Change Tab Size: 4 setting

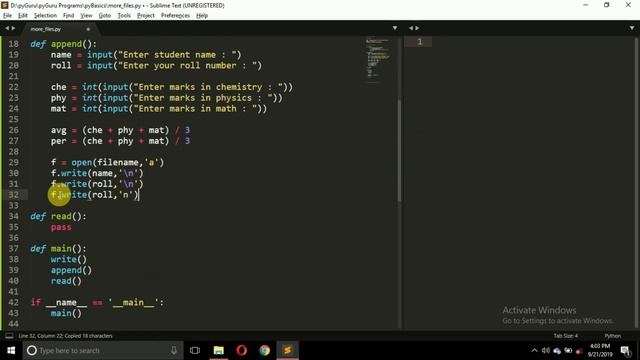565,336
